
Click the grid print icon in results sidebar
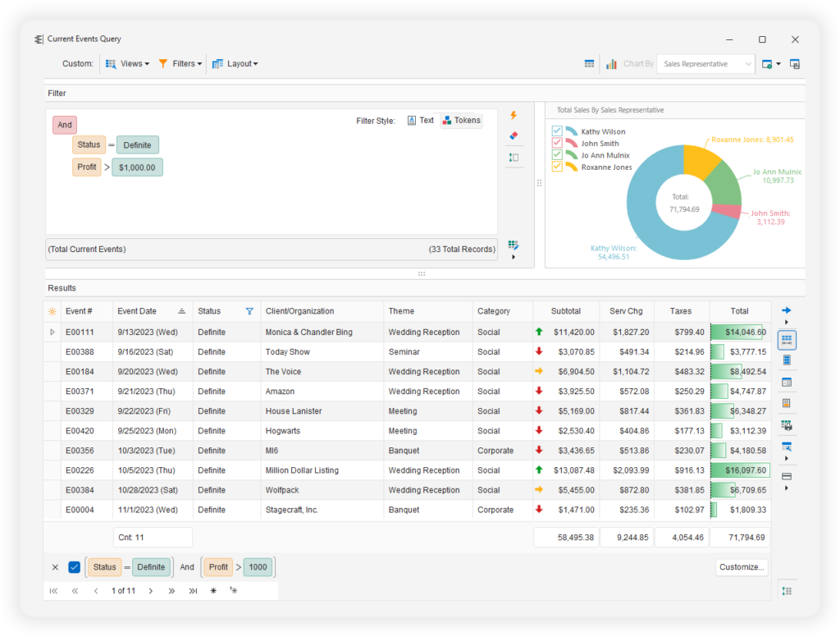786,425
